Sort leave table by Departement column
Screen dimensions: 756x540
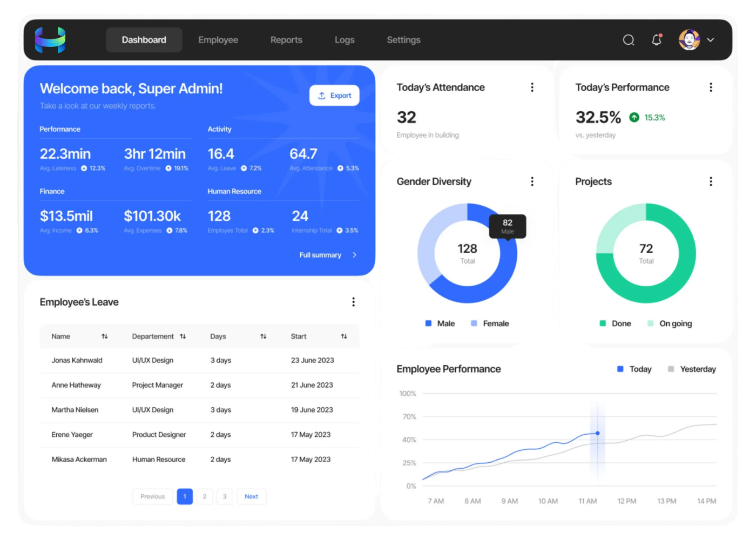pos(183,336)
